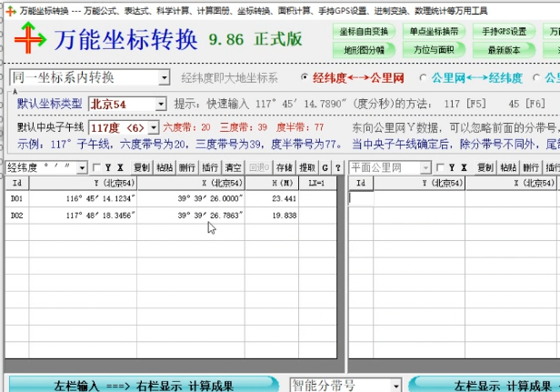Click the left pane ? help button
Viewport: 560px width, 392px height.
pos(338,167)
